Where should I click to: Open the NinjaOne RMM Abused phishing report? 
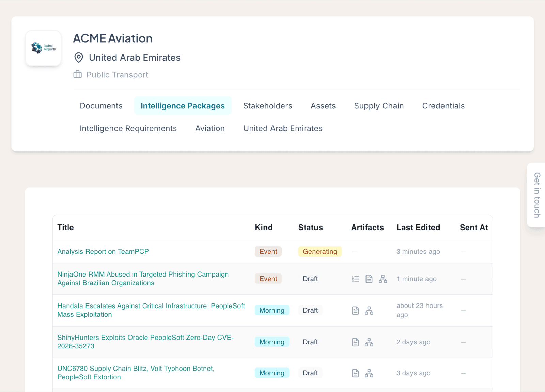[x=143, y=279]
